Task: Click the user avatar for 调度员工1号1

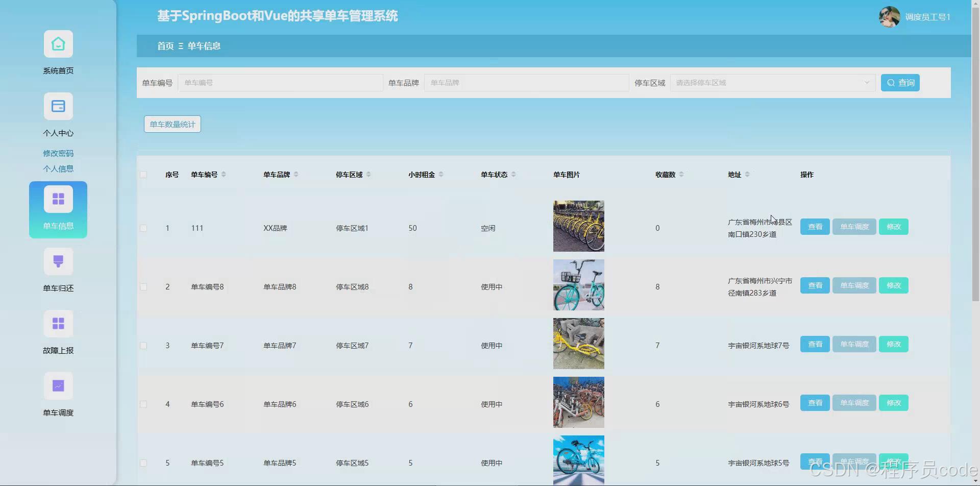Action: pyautogui.click(x=889, y=16)
